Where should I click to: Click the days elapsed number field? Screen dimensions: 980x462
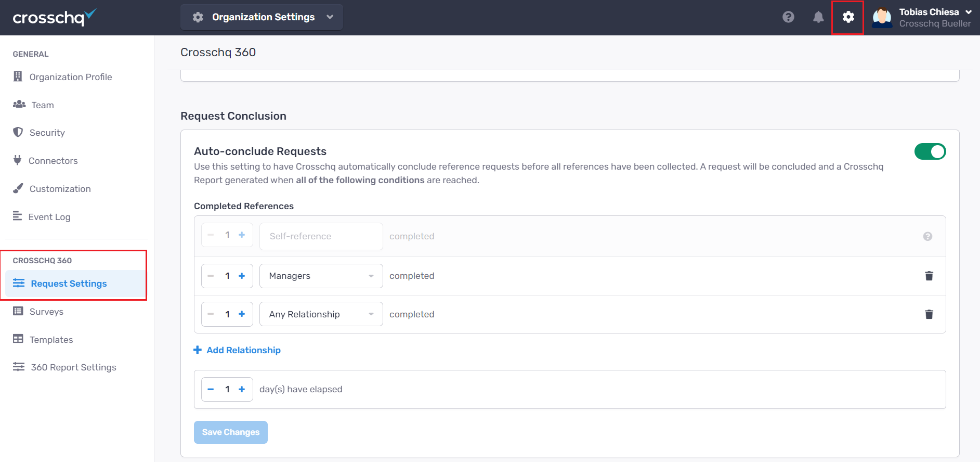point(227,389)
